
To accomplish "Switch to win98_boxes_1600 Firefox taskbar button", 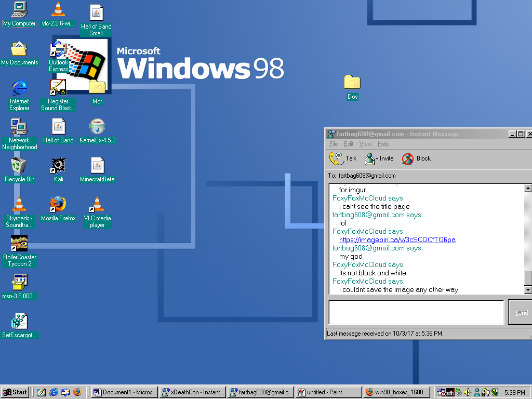I will click(x=397, y=392).
